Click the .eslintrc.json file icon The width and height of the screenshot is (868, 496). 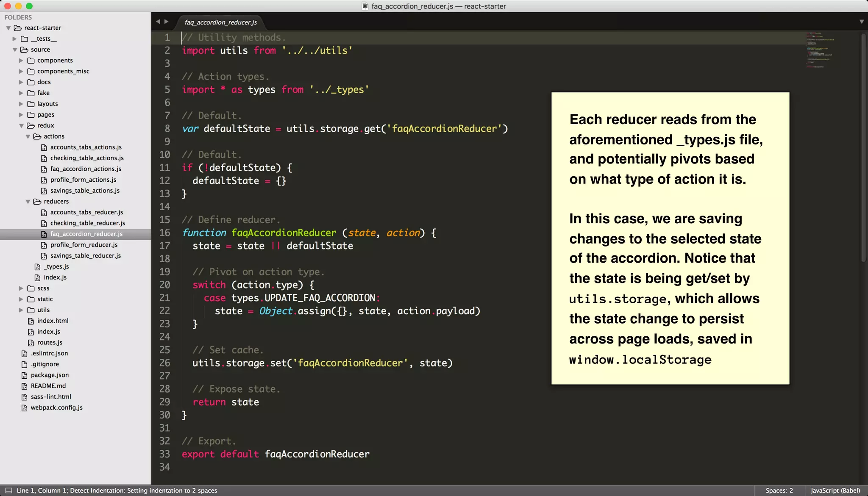point(24,354)
